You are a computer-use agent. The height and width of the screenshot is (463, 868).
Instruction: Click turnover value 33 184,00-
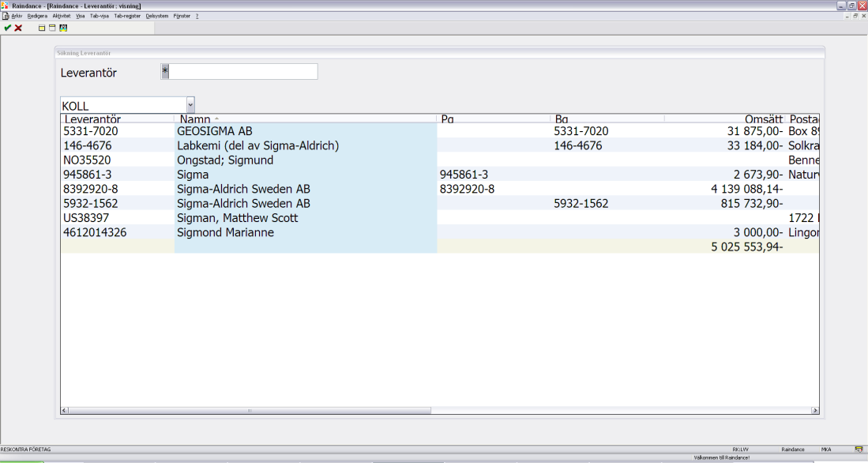coord(755,145)
